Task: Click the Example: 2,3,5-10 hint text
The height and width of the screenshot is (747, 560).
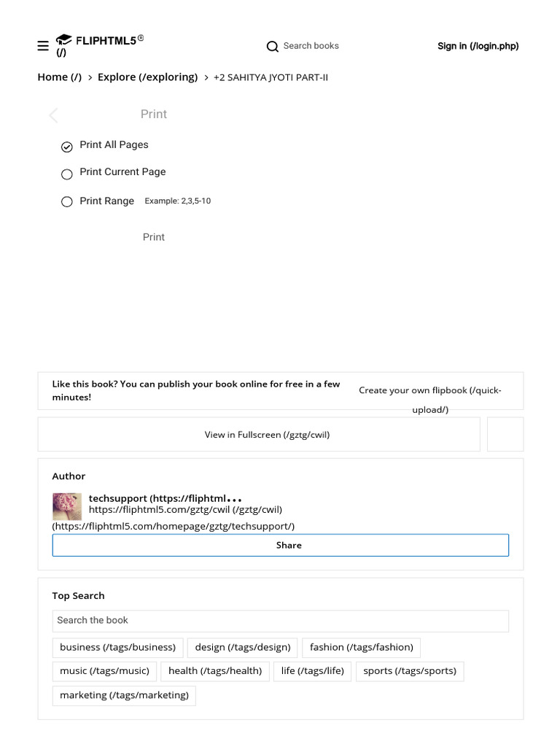Action: (178, 201)
